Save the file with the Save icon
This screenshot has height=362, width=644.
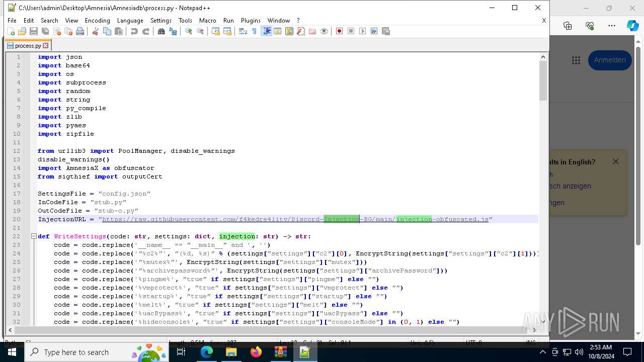point(34,31)
